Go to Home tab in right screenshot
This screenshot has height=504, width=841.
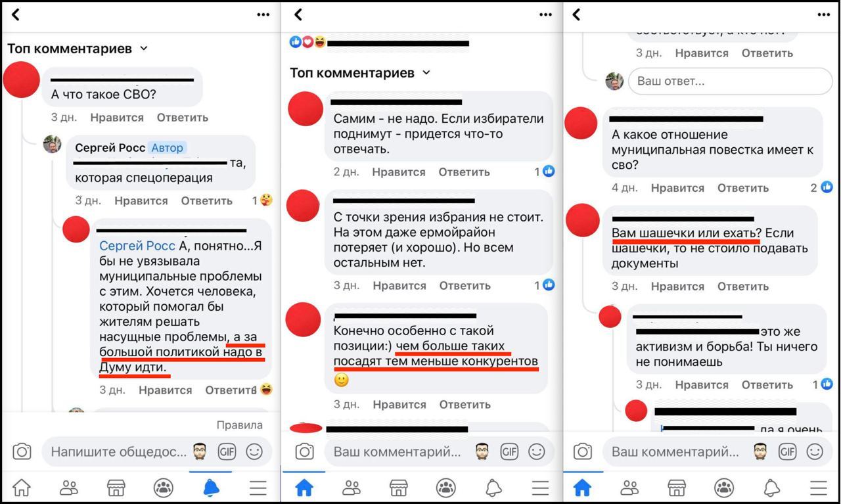coord(582,488)
